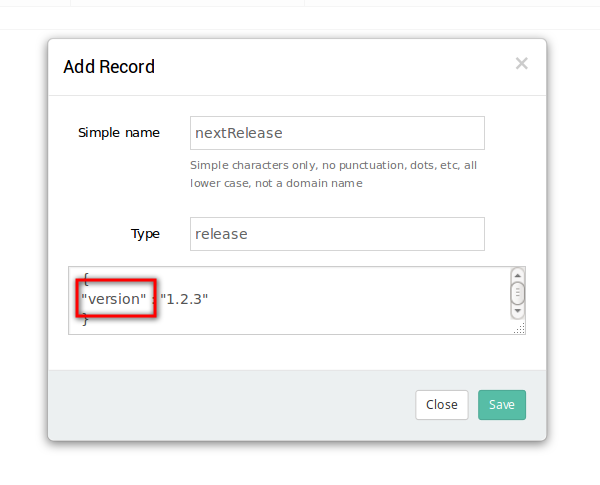600x485 pixels.
Task: Click the opening curly brace line
Action: [x=86, y=279]
